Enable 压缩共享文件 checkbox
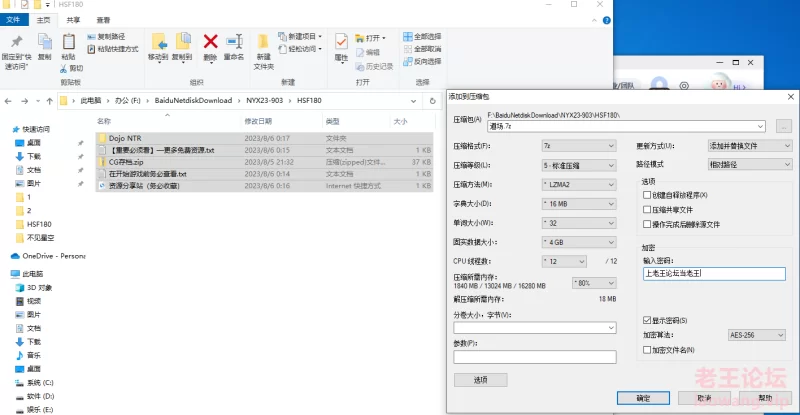The width and height of the screenshot is (800, 415). (647, 210)
